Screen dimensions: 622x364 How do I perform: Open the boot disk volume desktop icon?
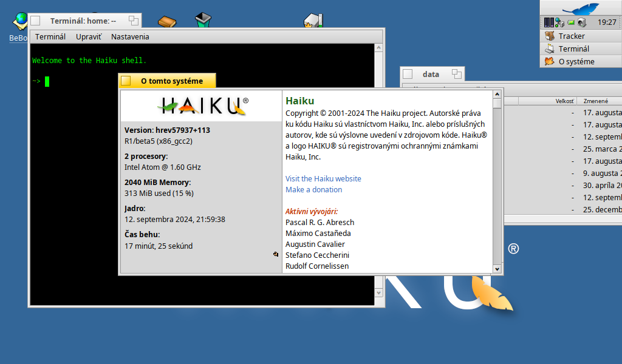(x=313, y=20)
